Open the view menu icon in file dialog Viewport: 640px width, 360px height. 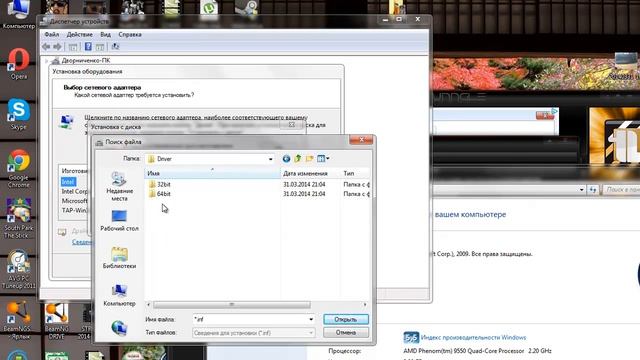tap(323, 158)
